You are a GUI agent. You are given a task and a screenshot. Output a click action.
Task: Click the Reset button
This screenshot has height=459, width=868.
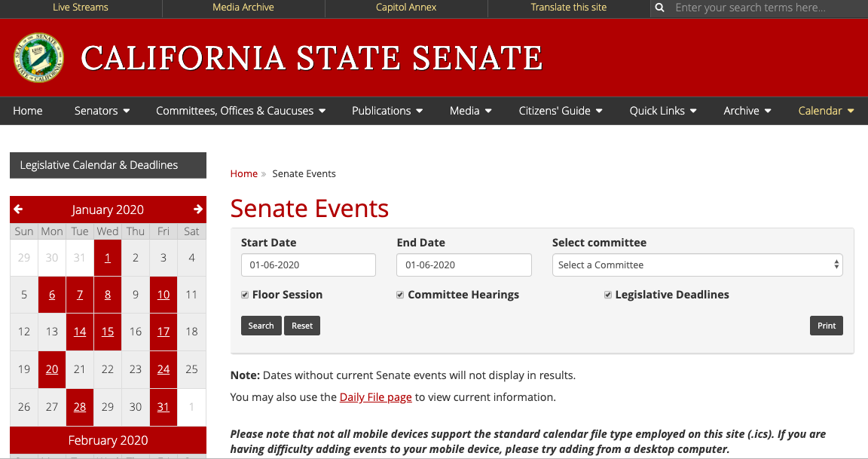tap(302, 326)
